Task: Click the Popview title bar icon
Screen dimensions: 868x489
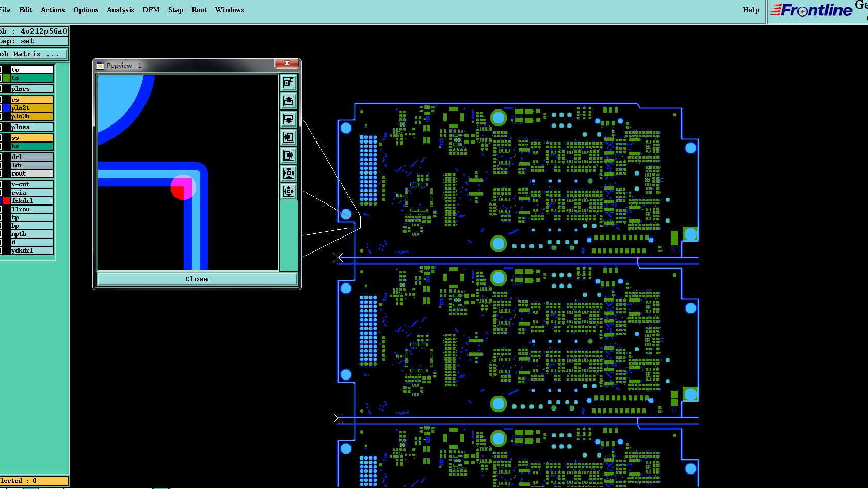Action: (x=100, y=66)
